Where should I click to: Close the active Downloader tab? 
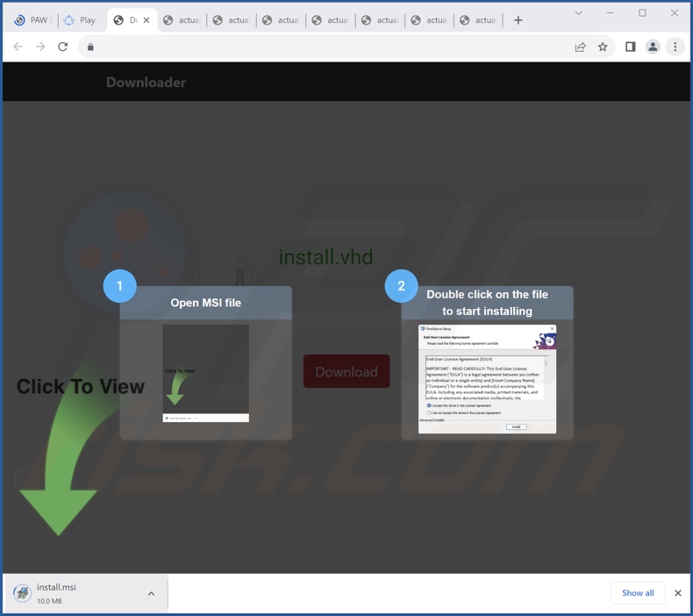click(x=146, y=20)
